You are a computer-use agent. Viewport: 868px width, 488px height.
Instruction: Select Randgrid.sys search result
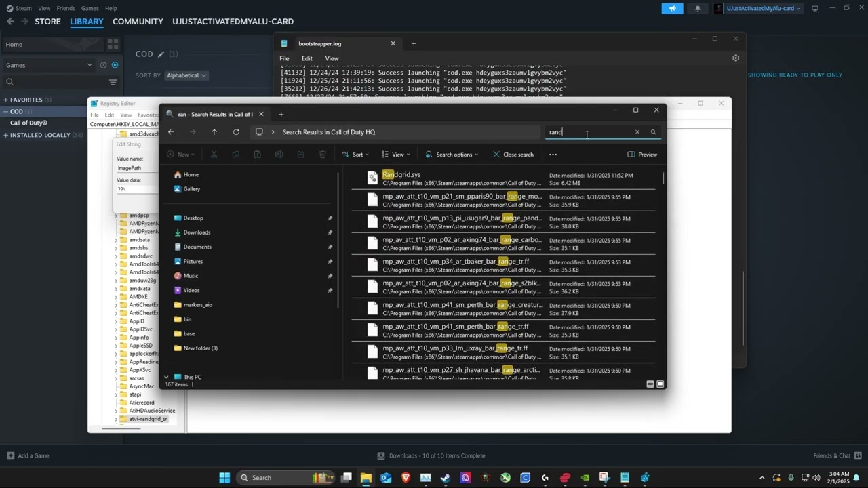click(504, 179)
